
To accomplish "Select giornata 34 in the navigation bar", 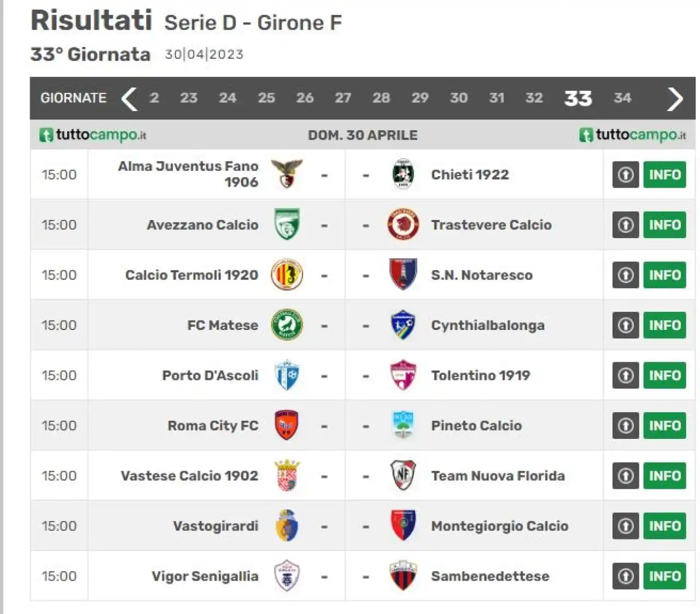I will (622, 98).
